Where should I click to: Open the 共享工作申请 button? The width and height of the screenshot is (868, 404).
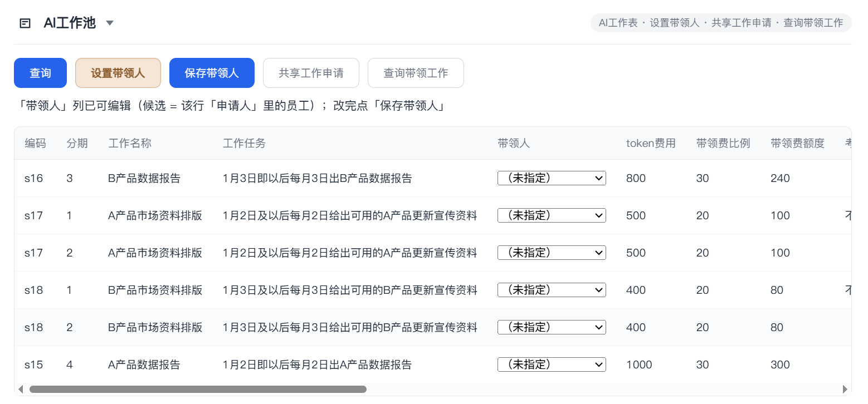(x=311, y=73)
